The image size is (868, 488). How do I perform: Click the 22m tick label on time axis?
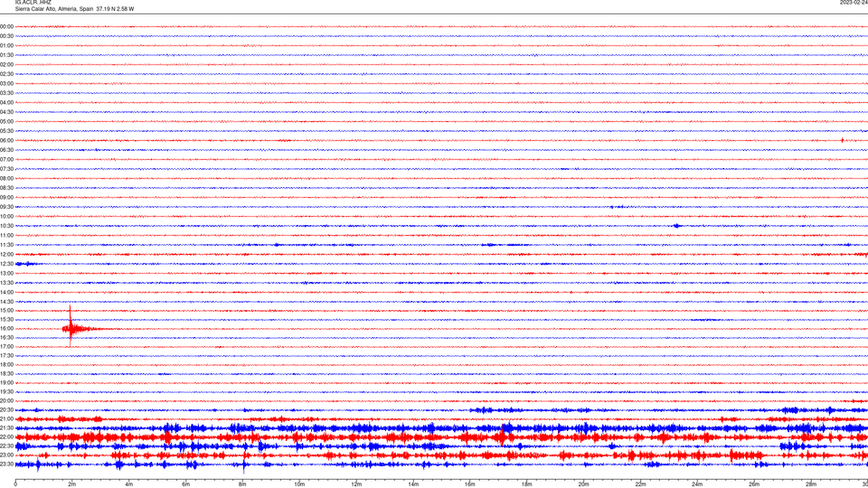pos(640,484)
